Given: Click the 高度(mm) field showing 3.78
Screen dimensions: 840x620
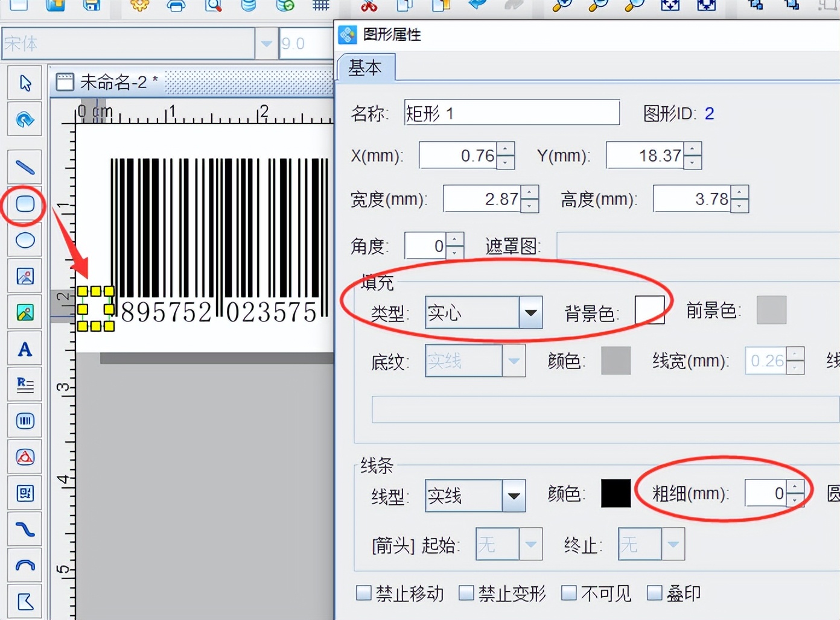Looking at the screenshot, I should click(x=692, y=199).
